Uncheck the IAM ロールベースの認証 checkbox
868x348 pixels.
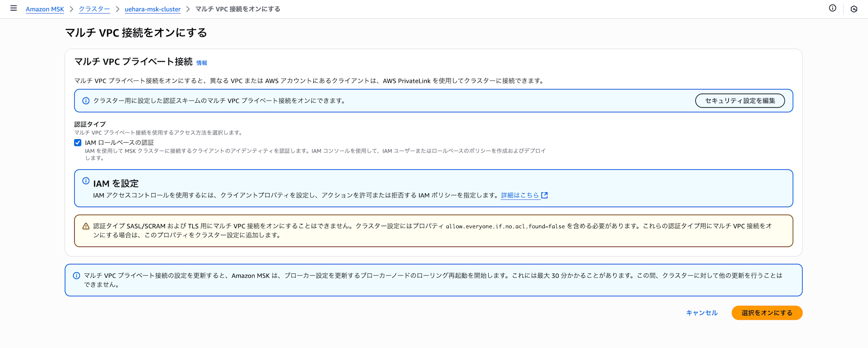tap(78, 143)
